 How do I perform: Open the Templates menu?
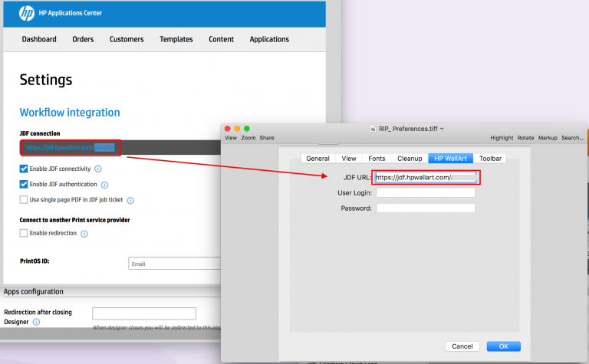click(176, 39)
